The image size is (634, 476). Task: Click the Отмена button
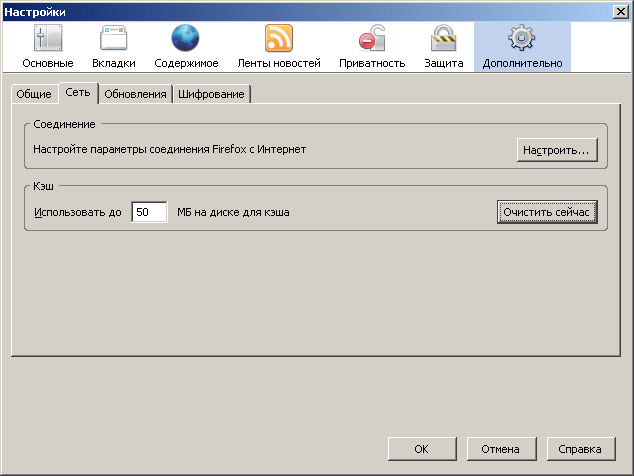click(x=501, y=449)
